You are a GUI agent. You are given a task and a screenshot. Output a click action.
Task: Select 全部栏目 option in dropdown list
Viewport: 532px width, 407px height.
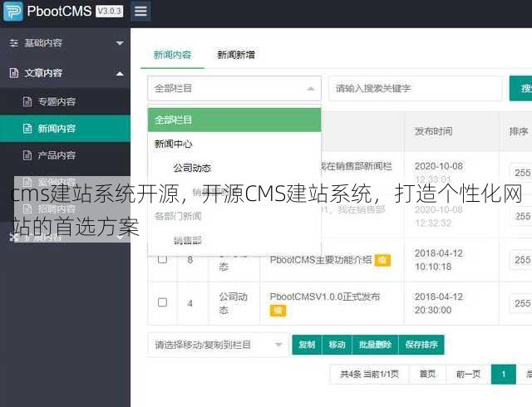tap(234, 120)
